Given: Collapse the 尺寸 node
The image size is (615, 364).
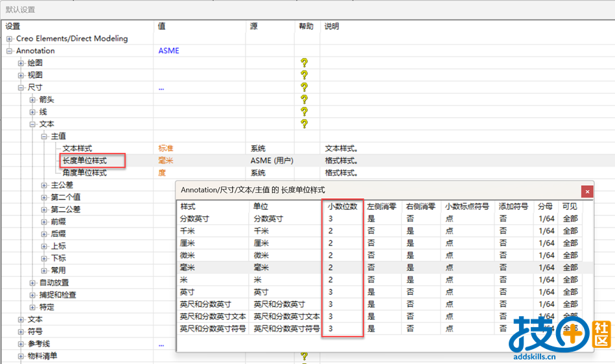Looking at the screenshot, I should coord(21,87).
